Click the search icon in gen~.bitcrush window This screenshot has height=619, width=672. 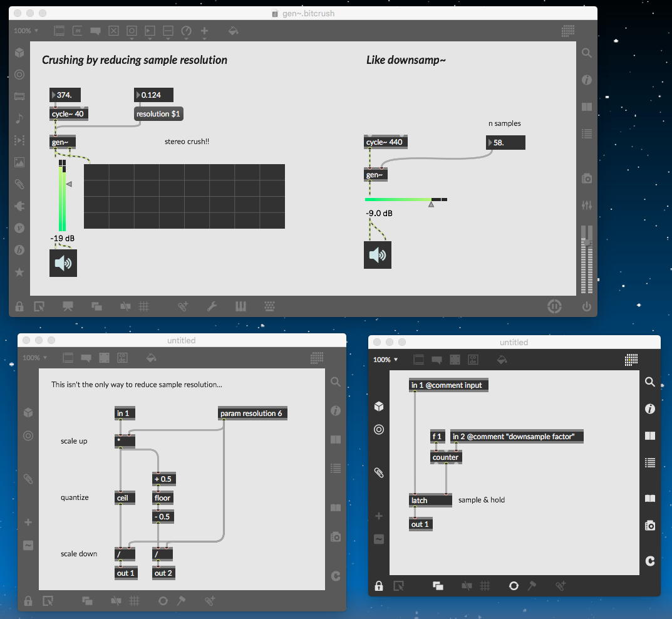coord(586,53)
